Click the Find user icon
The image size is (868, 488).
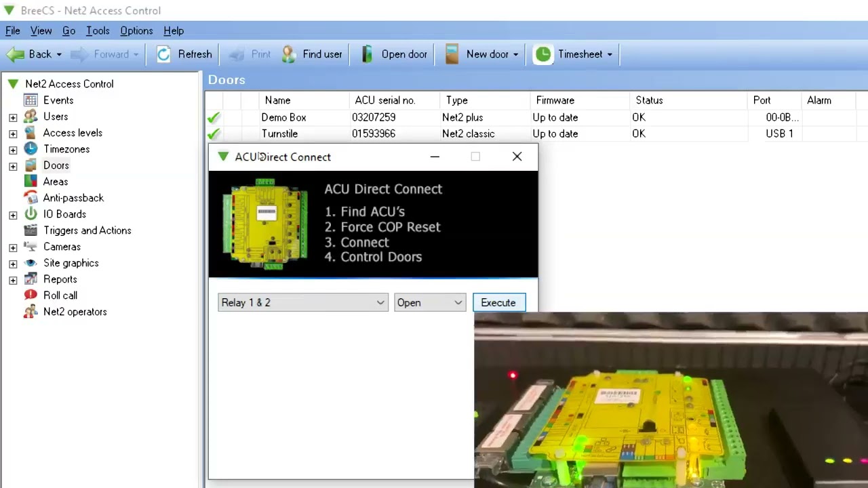(x=289, y=54)
